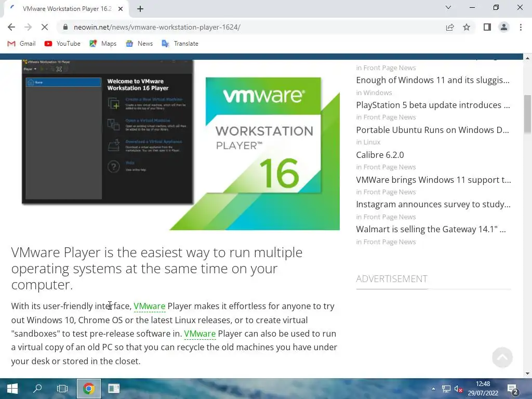Image resolution: width=532 pixels, height=399 pixels.
Task: Open the News bookmark
Action: click(x=139, y=44)
